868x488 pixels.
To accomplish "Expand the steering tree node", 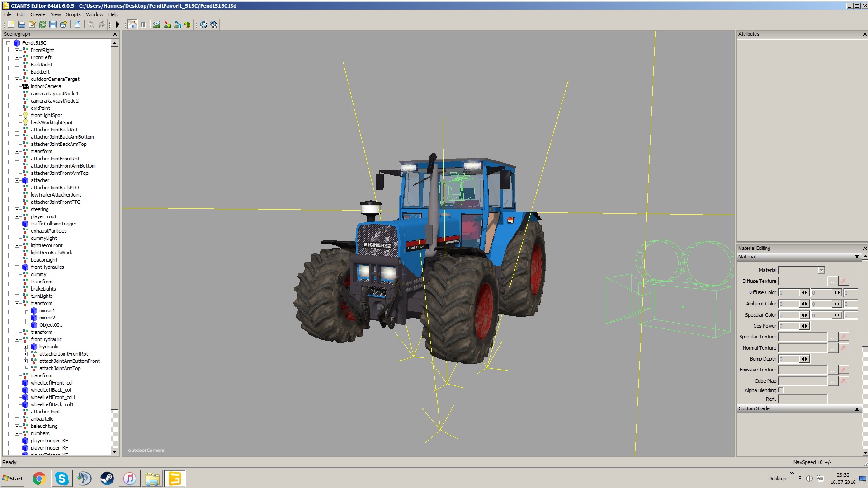I will tap(17, 209).
